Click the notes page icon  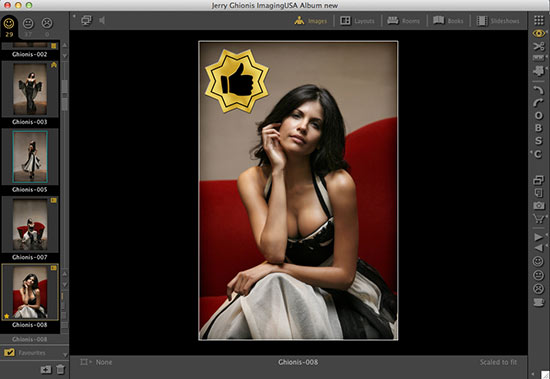coord(538,193)
